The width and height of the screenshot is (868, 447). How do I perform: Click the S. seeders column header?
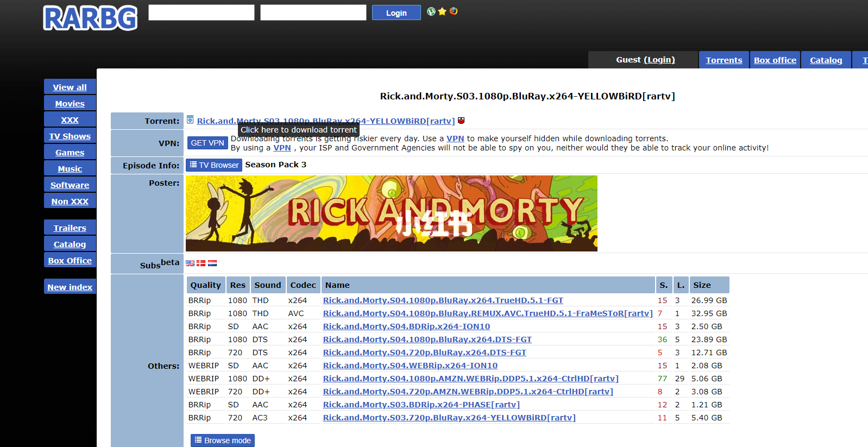tap(664, 285)
